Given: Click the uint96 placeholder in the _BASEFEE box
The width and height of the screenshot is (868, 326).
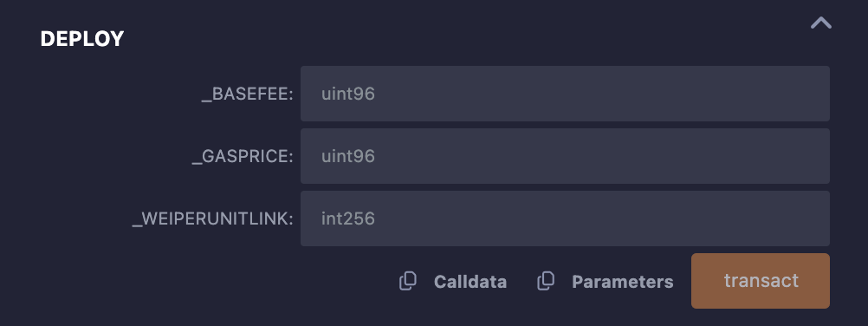Looking at the screenshot, I should [348, 94].
